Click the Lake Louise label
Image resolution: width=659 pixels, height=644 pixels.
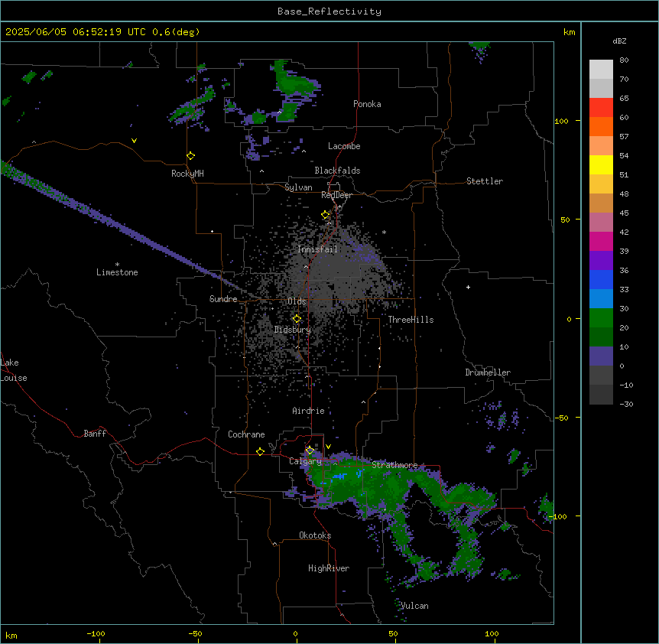14,370
